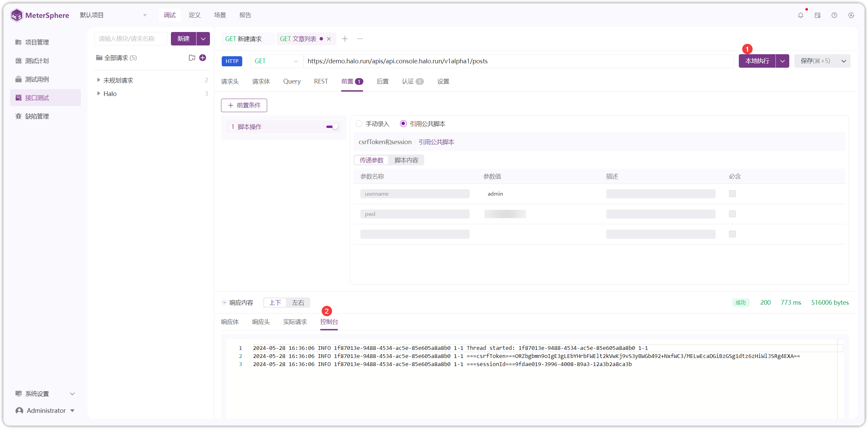Click the 新建 button
Screen dimensions: 868x429
pos(183,39)
